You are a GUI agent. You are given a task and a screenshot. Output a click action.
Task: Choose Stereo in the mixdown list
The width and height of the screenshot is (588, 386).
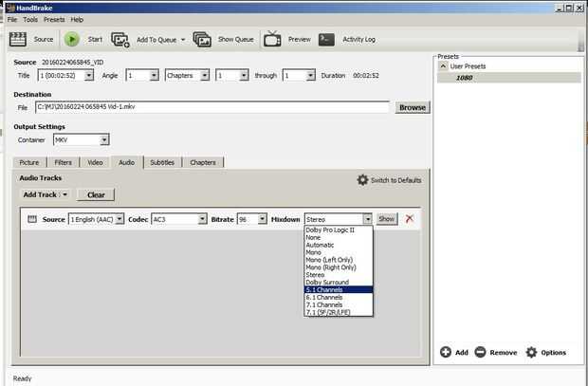coord(339,275)
